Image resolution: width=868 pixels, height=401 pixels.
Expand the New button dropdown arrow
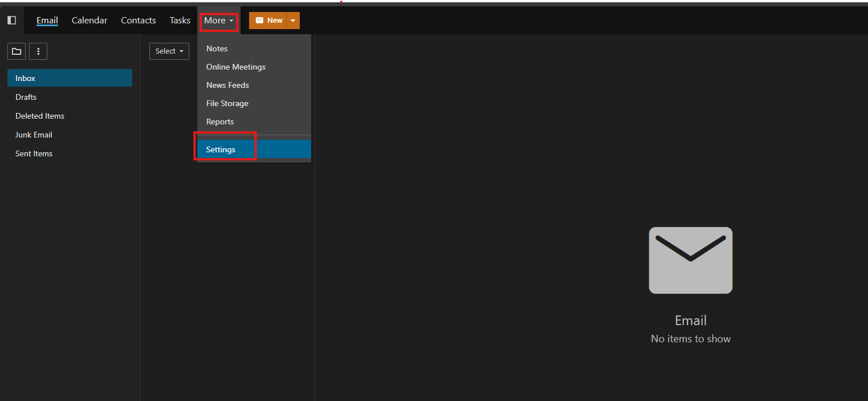[292, 21]
